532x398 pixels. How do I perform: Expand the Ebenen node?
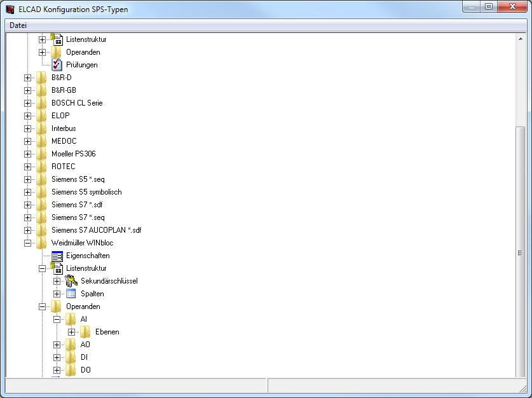tap(71, 332)
